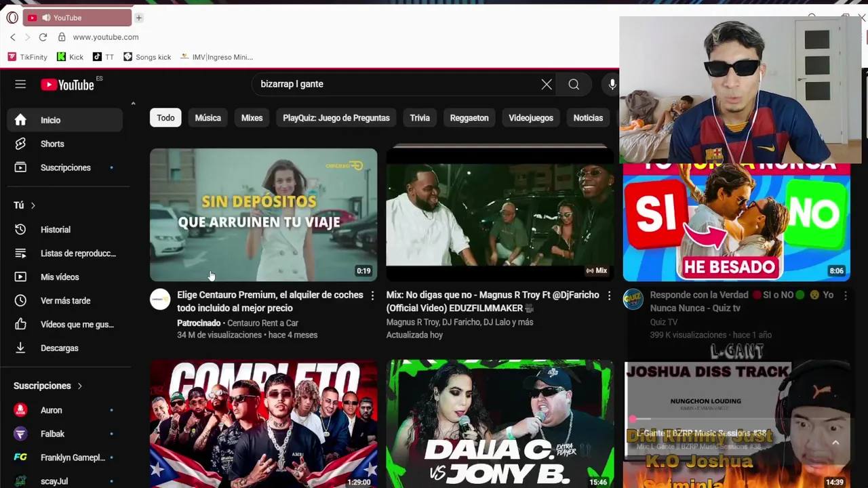Open Centauro ad three-dot options menu
Image resolution: width=868 pixels, height=488 pixels.
(x=372, y=296)
